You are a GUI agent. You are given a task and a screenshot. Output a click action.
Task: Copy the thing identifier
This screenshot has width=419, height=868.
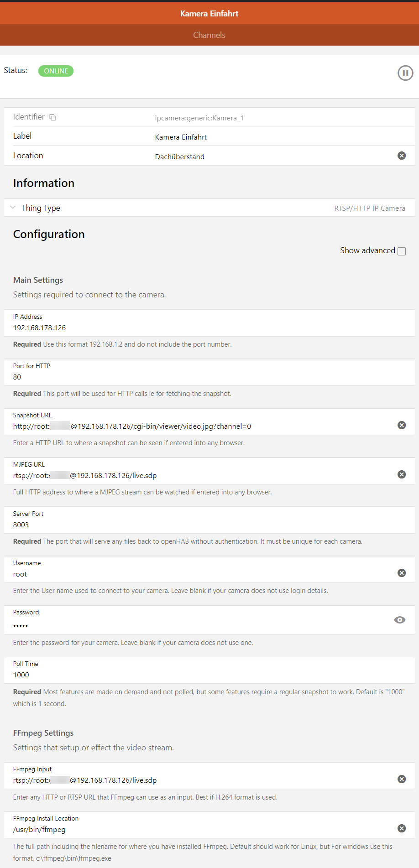point(52,118)
